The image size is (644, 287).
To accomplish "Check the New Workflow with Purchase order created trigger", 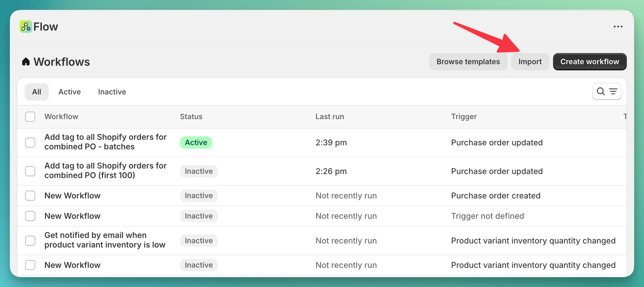I will [30, 195].
